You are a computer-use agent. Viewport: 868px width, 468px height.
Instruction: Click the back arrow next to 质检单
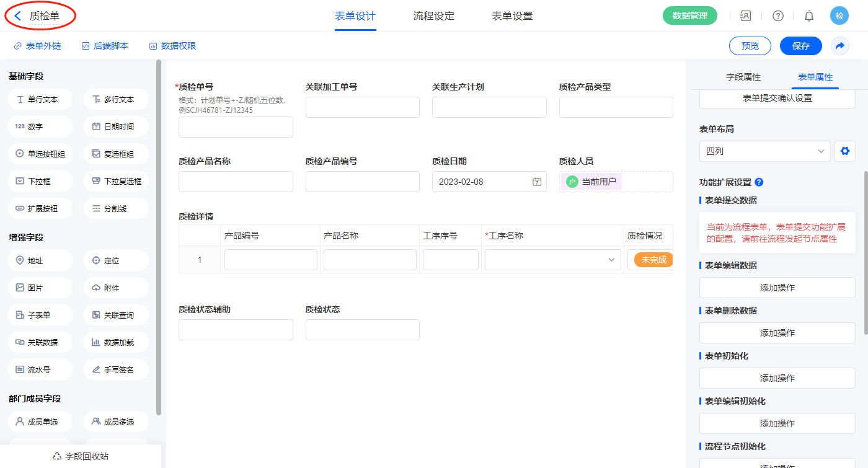pos(18,16)
